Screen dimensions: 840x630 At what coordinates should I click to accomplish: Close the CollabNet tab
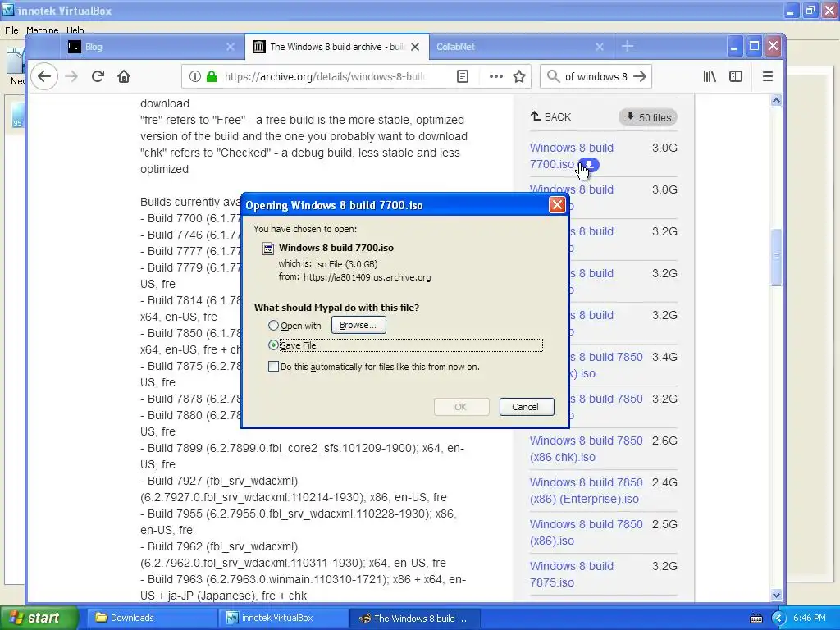(600, 47)
